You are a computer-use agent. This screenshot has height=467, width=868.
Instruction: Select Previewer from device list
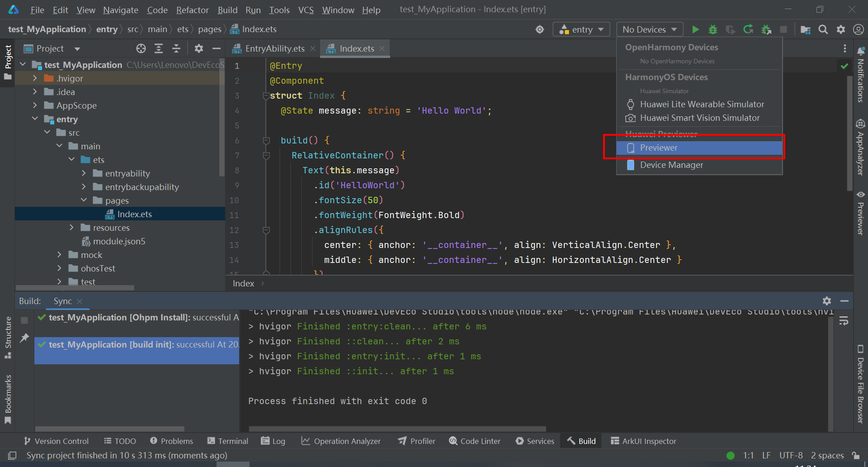pos(658,148)
